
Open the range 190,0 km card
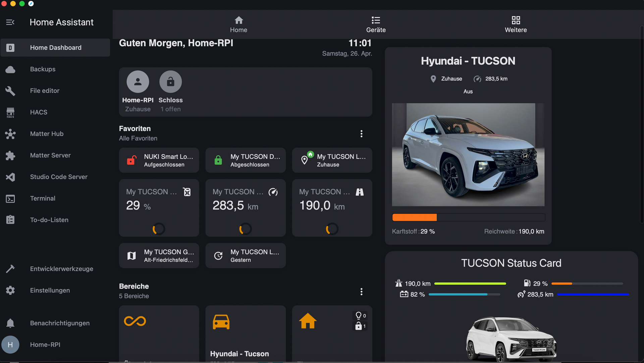tap(332, 208)
